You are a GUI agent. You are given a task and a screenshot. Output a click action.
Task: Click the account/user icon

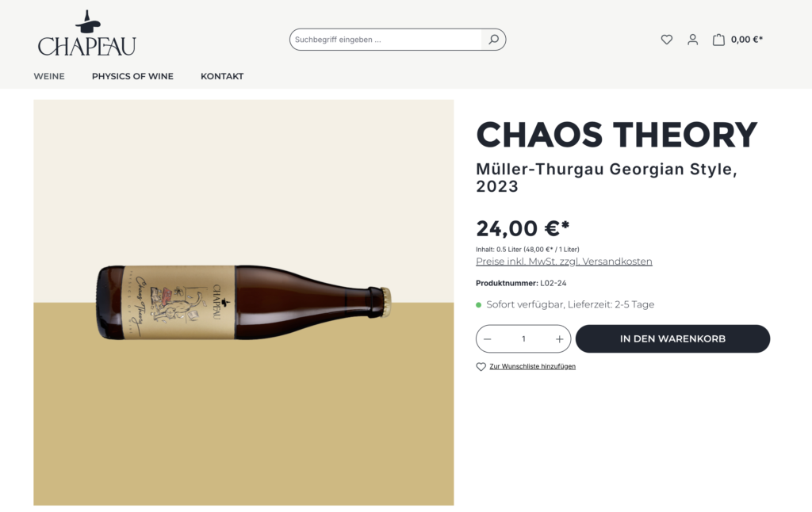tap(693, 39)
